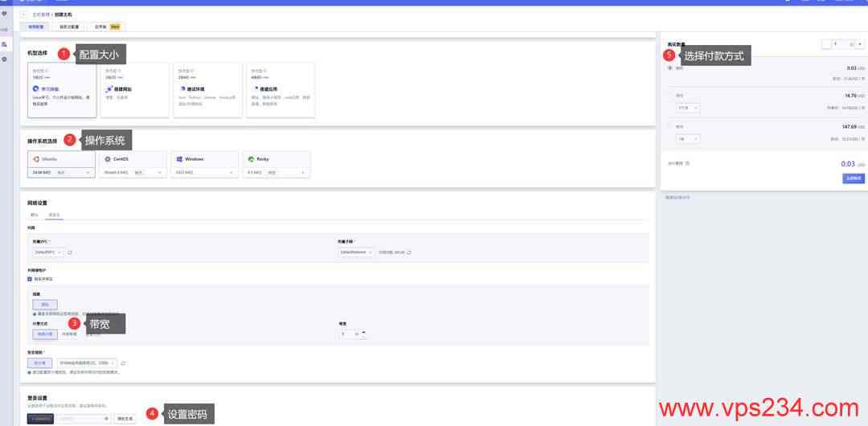Select the 0.03 USD payment radio button
This screenshot has width=868, height=426.
(670, 68)
